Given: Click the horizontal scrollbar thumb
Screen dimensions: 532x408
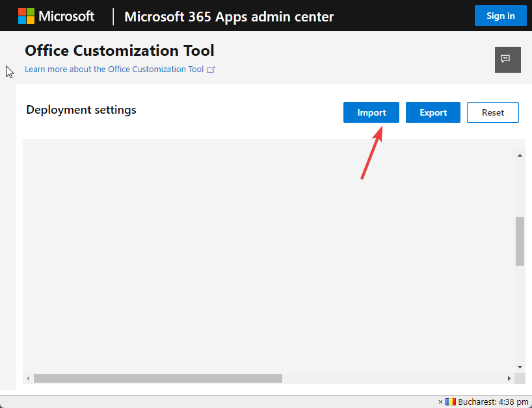Looking at the screenshot, I should tap(158, 378).
